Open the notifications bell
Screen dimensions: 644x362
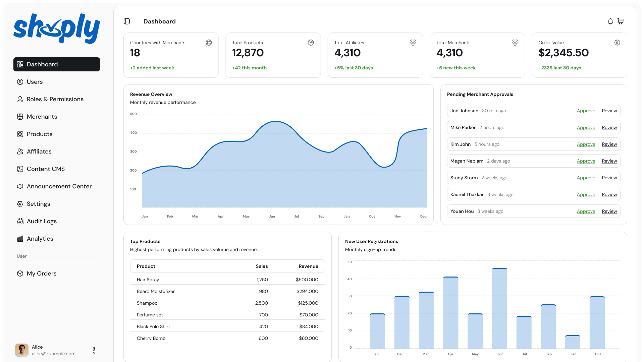tap(610, 21)
